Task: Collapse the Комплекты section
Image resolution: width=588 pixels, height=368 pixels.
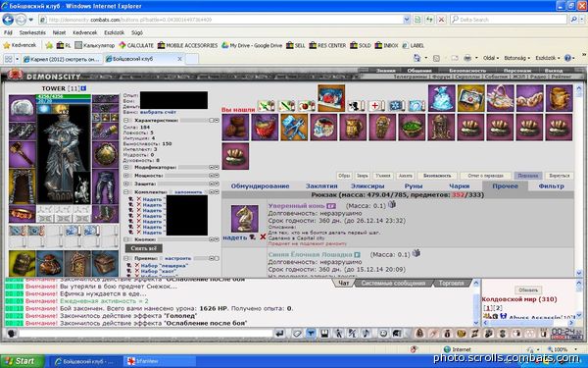Action: [x=126, y=192]
